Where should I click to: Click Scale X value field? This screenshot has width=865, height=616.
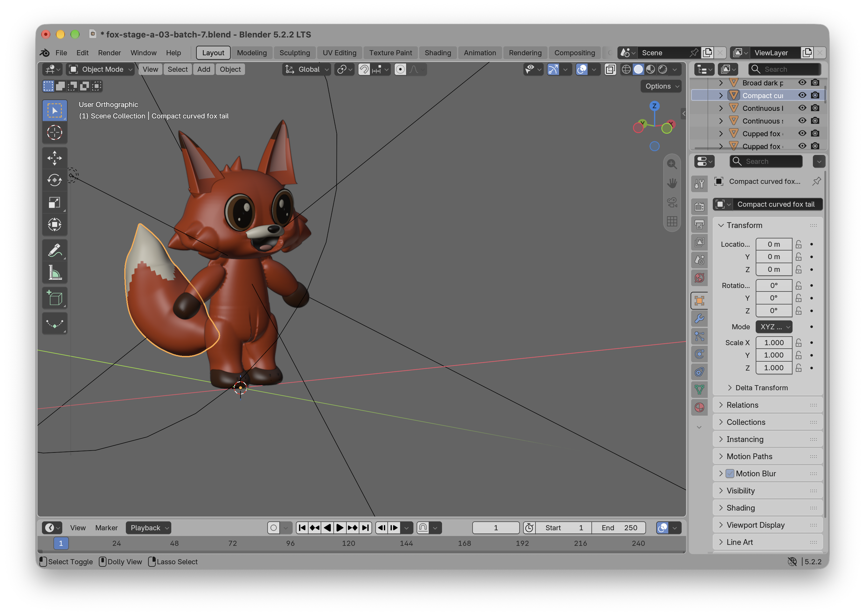[773, 343]
